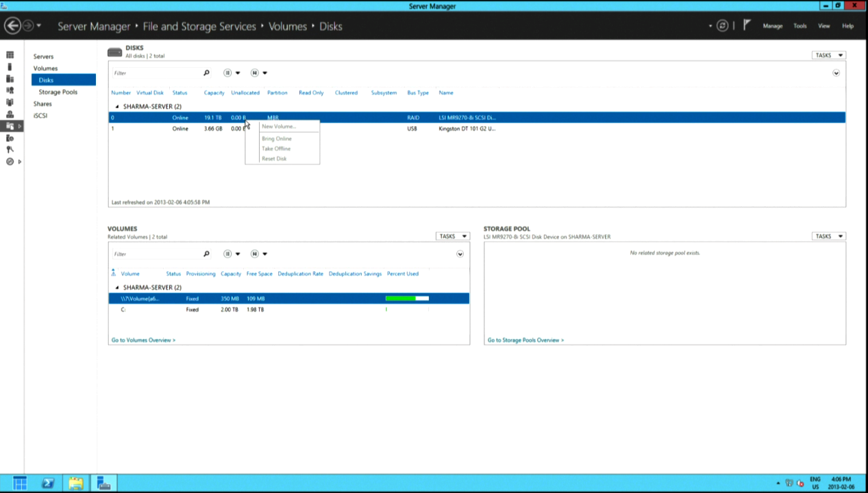
Task: Open File Explorer from the taskbar
Action: click(75, 483)
